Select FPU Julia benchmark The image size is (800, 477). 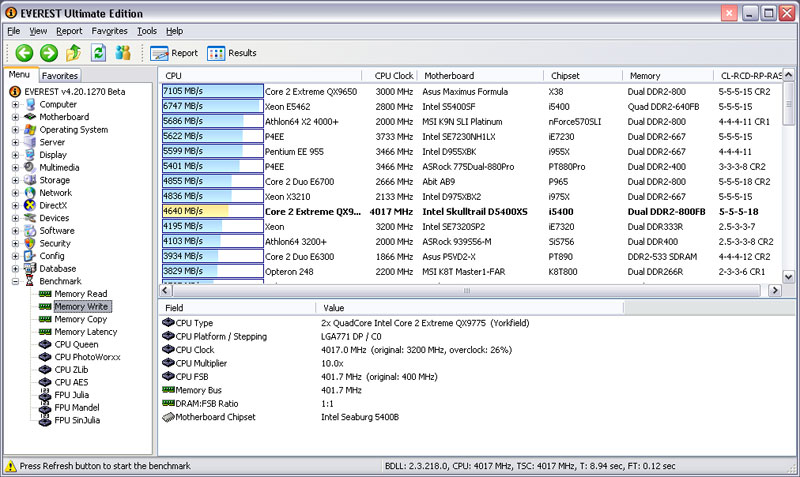(x=71, y=395)
